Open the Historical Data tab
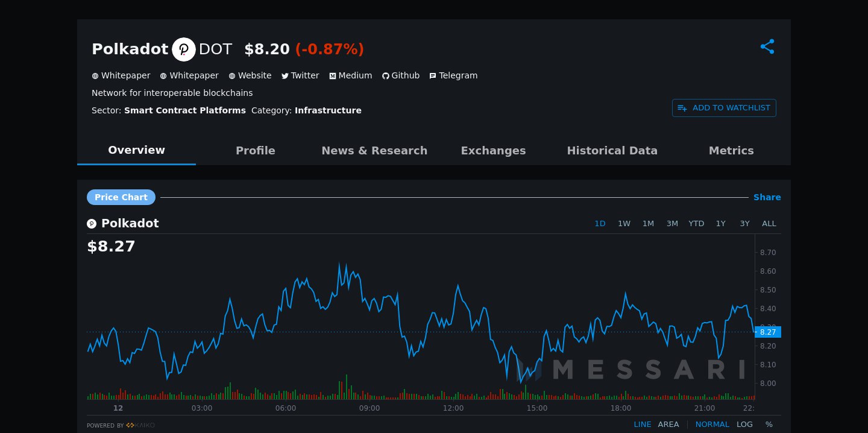Viewport: 868px width, 433px height. 612,151
